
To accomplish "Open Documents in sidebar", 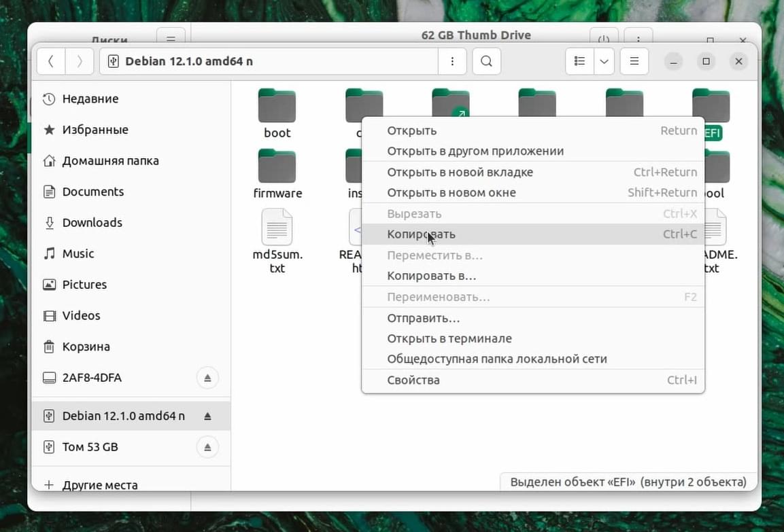I will click(x=131, y=192).
